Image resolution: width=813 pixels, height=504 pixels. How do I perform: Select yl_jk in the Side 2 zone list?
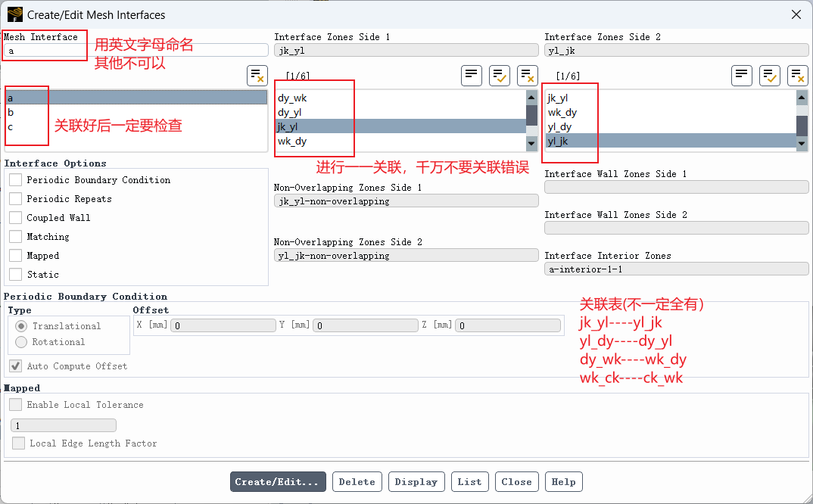click(x=671, y=141)
